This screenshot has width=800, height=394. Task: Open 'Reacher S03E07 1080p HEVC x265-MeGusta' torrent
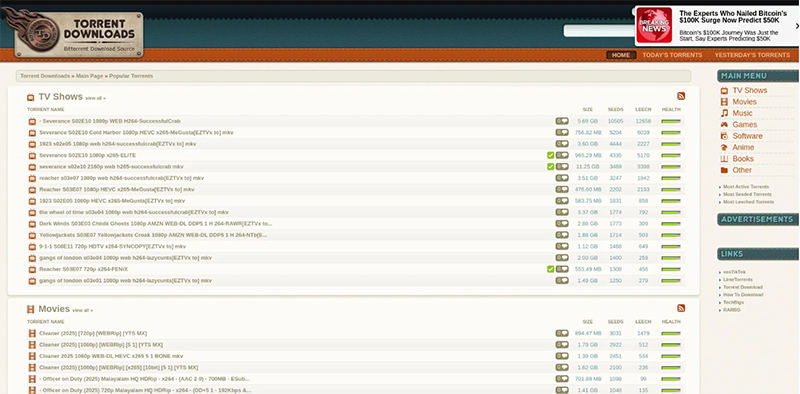click(x=116, y=189)
